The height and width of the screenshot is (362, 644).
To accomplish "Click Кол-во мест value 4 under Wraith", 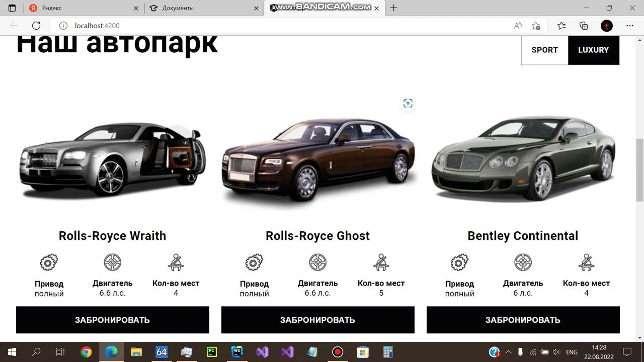I will coord(176,293).
